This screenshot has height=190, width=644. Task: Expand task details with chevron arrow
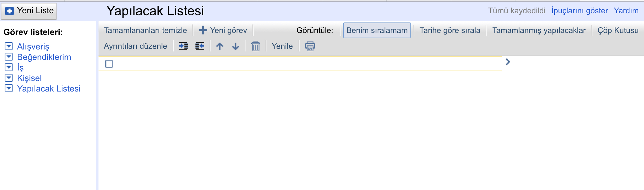coord(508,62)
